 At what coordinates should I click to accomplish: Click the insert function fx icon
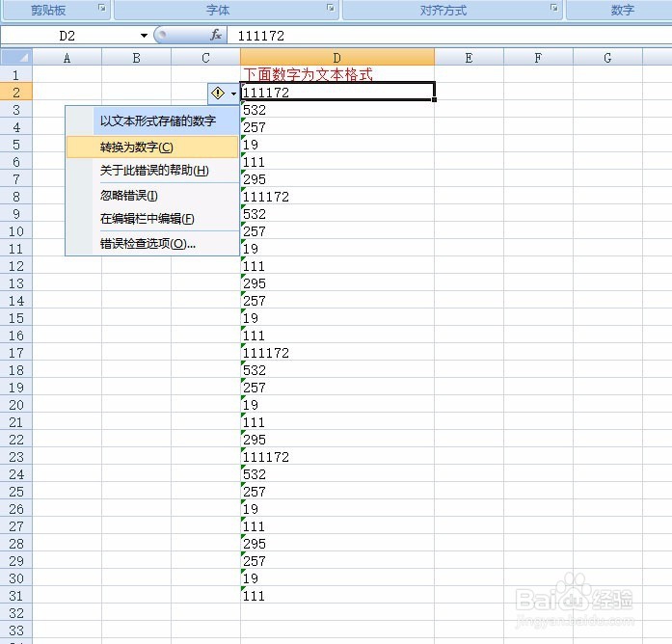(x=216, y=35)
